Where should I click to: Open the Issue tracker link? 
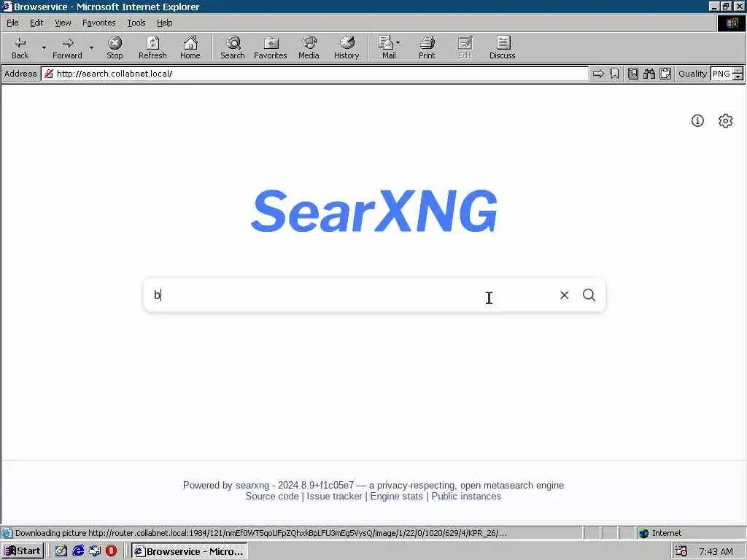coord(334,496)
